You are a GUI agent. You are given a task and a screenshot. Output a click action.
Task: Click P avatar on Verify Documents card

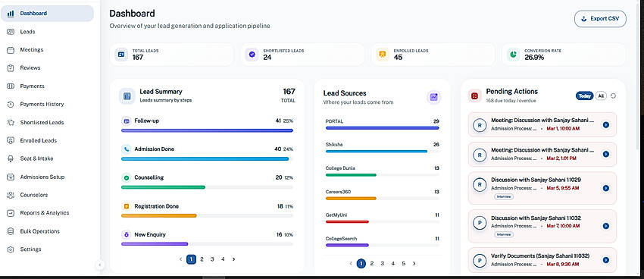pos(480,261)
